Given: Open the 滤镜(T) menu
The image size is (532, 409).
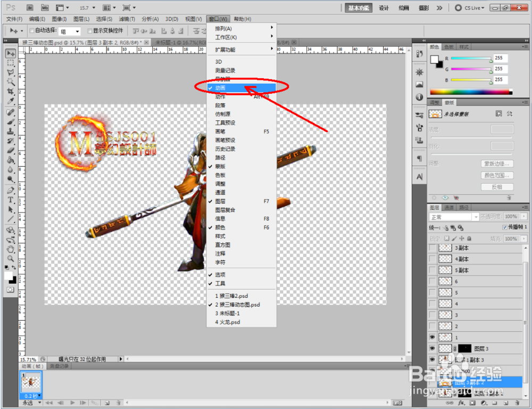Looking at the screenshot, I should tap(127, 19).
